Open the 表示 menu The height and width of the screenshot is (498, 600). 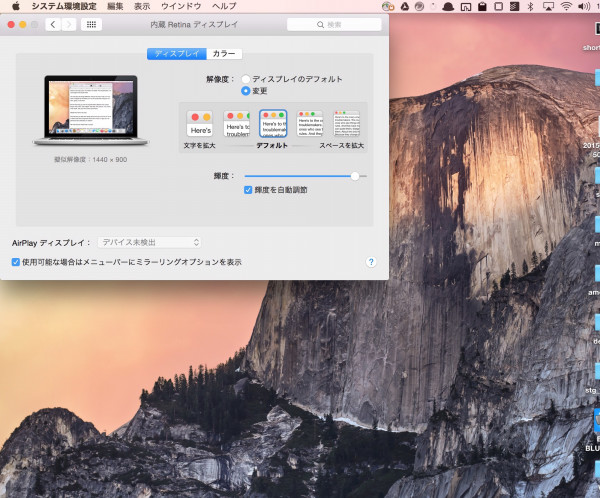142,6
